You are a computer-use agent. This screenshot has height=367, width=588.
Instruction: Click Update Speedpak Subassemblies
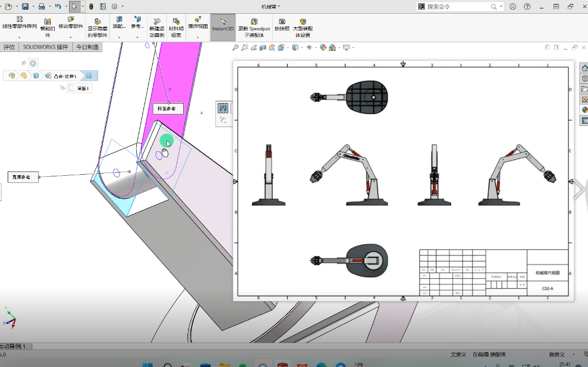coord(253,26)
